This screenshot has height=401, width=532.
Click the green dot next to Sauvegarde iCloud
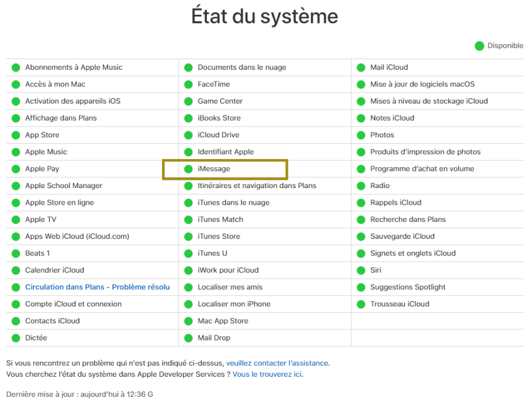pyautogui.click(x=361, y=237)
